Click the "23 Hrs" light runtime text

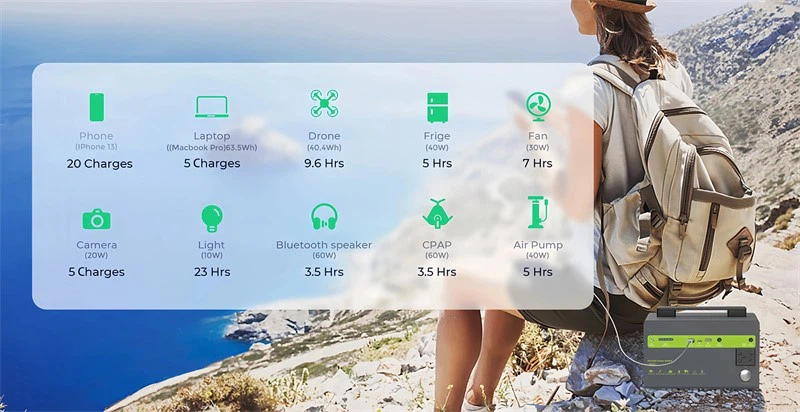[x=212, y=272]
